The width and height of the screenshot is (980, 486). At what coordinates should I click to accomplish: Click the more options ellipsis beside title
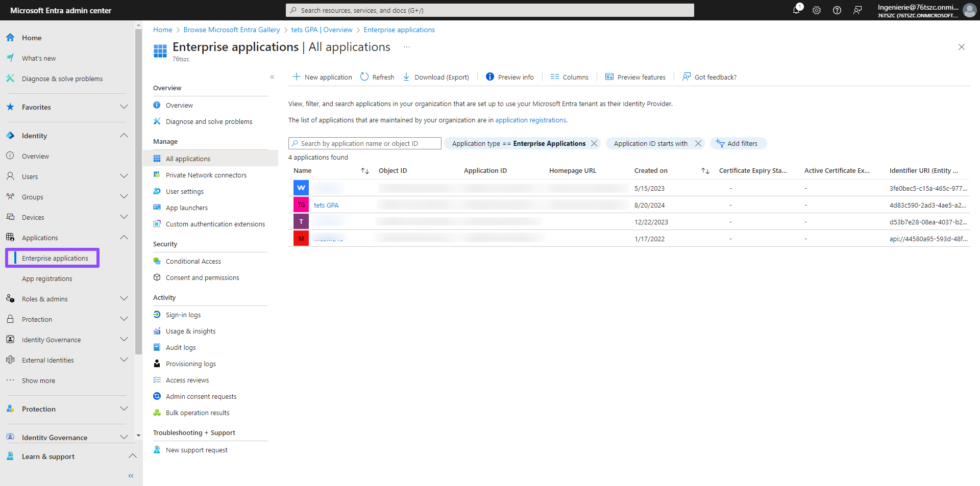click(407, 47)
